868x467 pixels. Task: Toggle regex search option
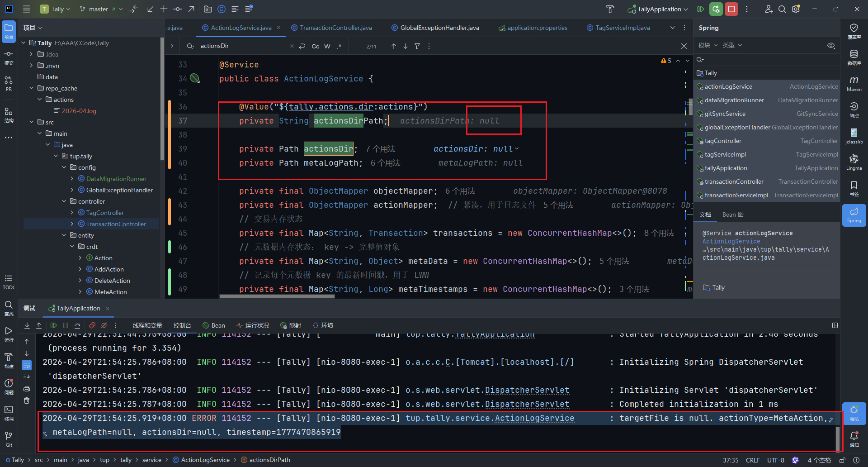tap(339, 46)
